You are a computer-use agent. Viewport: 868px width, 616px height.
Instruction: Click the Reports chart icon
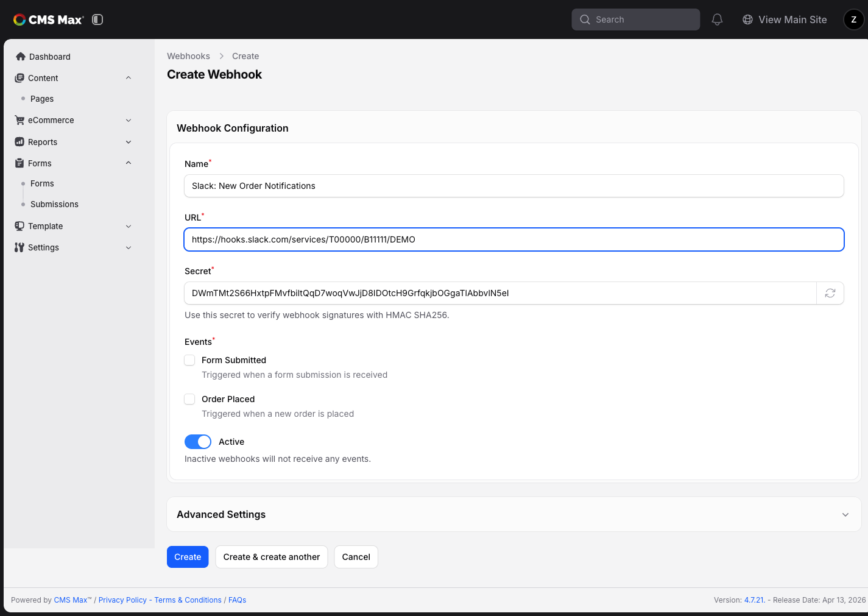19,142
